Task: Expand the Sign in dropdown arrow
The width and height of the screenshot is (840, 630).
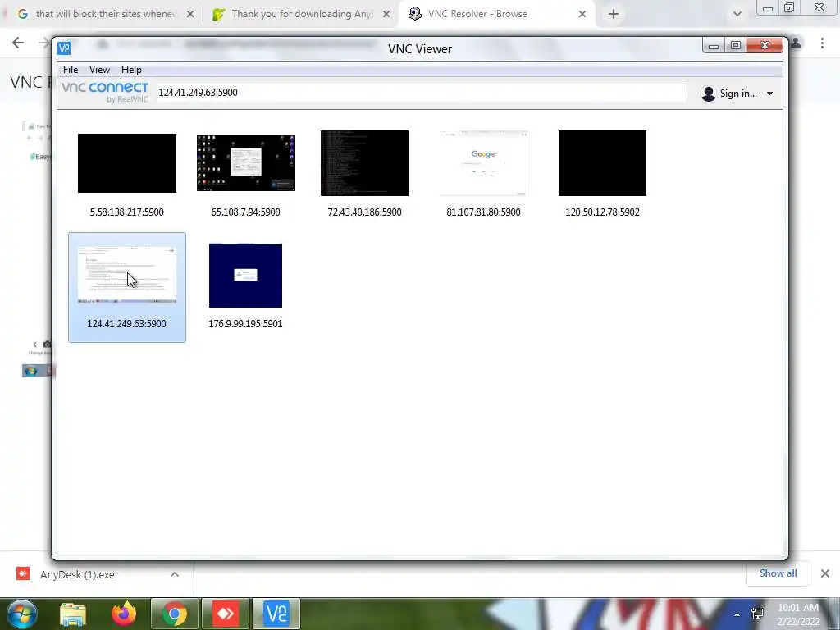Action: click(769, 94)
